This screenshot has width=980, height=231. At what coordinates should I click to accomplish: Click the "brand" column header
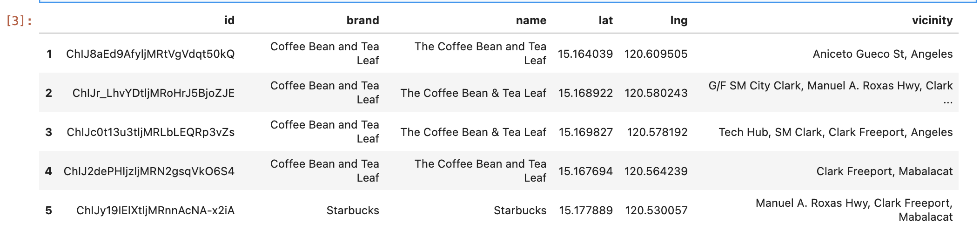[x=362, y=20]
